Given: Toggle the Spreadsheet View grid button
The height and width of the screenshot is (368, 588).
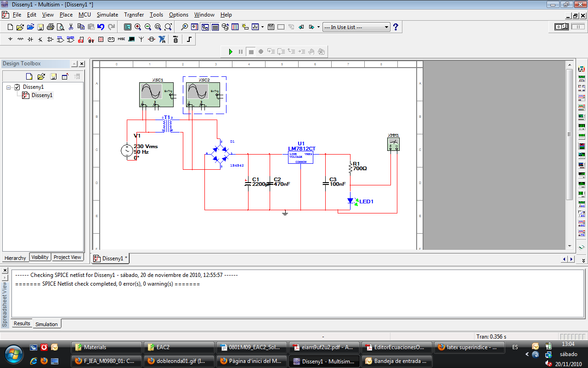Looking at the screenshot, I should coord(215,27).
